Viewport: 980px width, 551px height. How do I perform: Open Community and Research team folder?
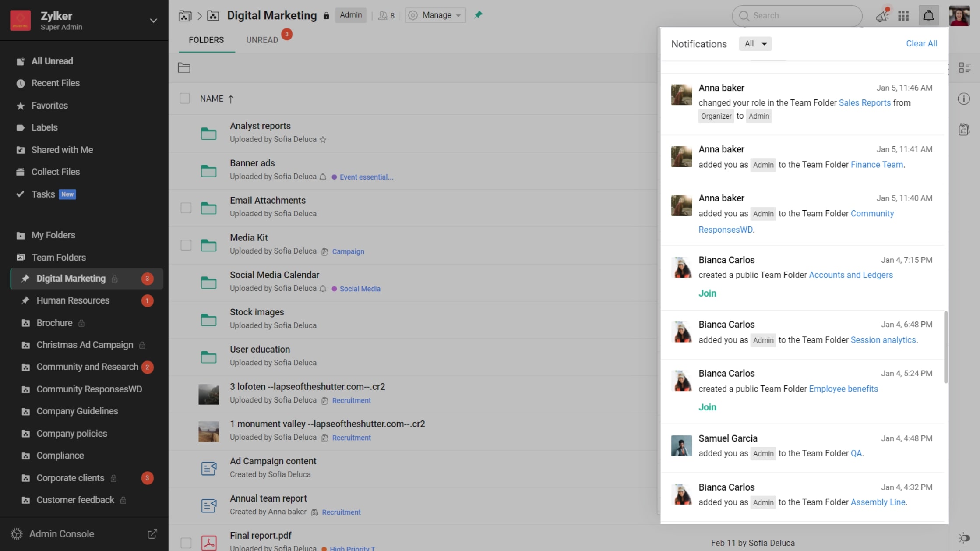tap(87, 367)
